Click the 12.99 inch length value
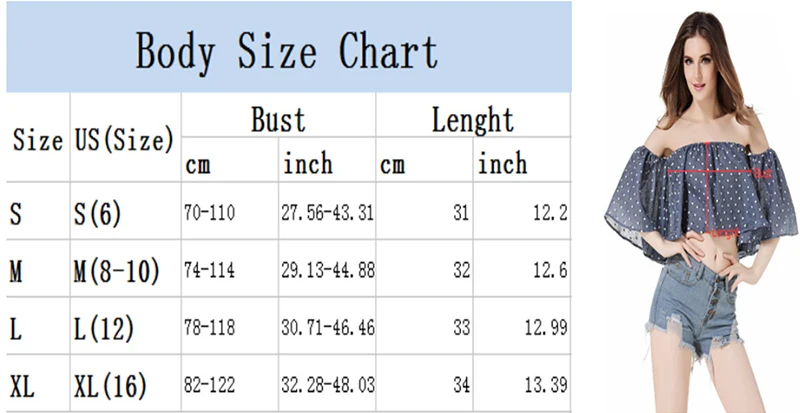800x413 pixels. click(x=546, y=327)
